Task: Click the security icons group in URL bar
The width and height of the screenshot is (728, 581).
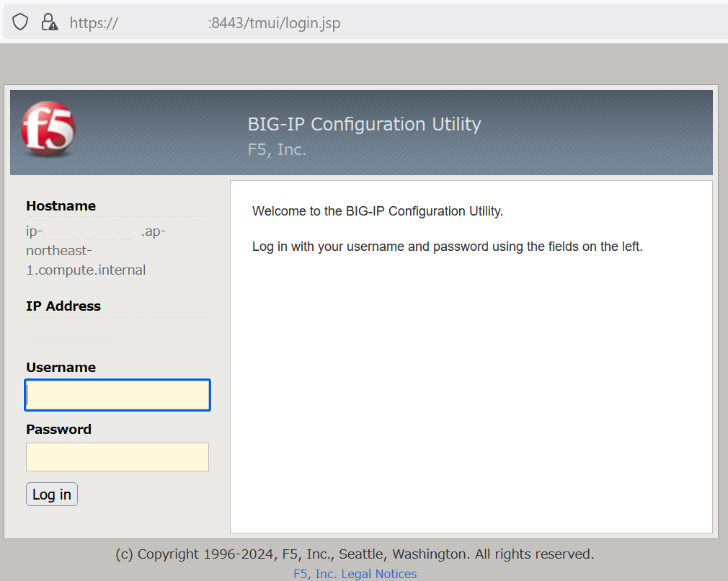Action: click(35, 21)
